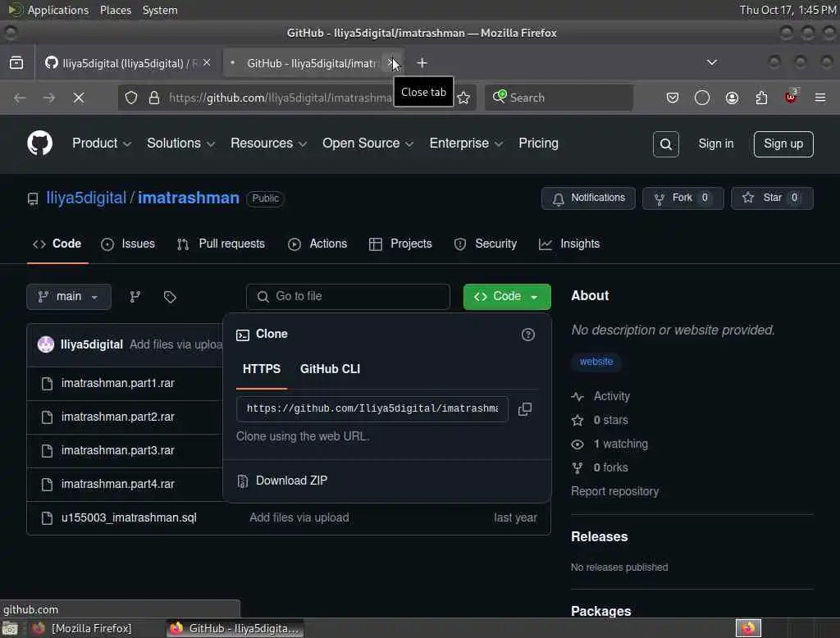Viewport: 840px width, 638px height.
Task: View tags via the tag icon
Action: click(x=170, y=297)
